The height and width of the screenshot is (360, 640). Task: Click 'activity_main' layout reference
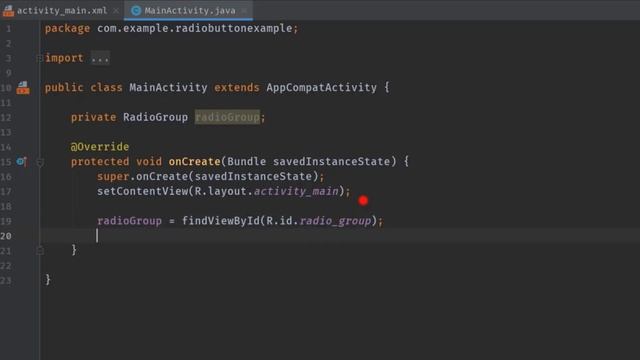(x=296, y=191)
